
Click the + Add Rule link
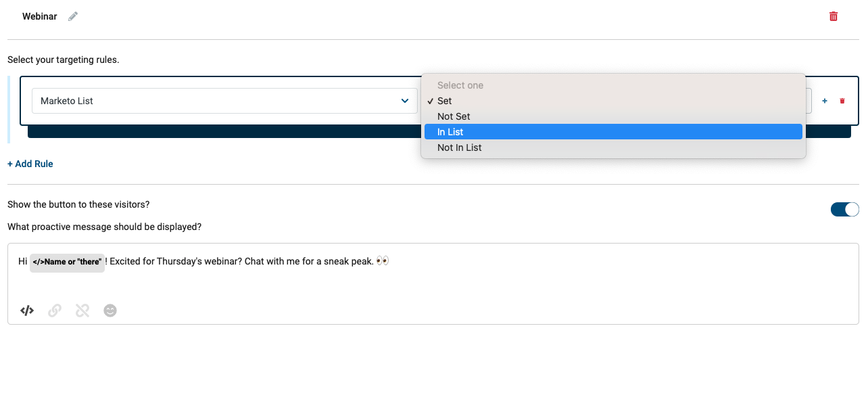click(30, 164)
